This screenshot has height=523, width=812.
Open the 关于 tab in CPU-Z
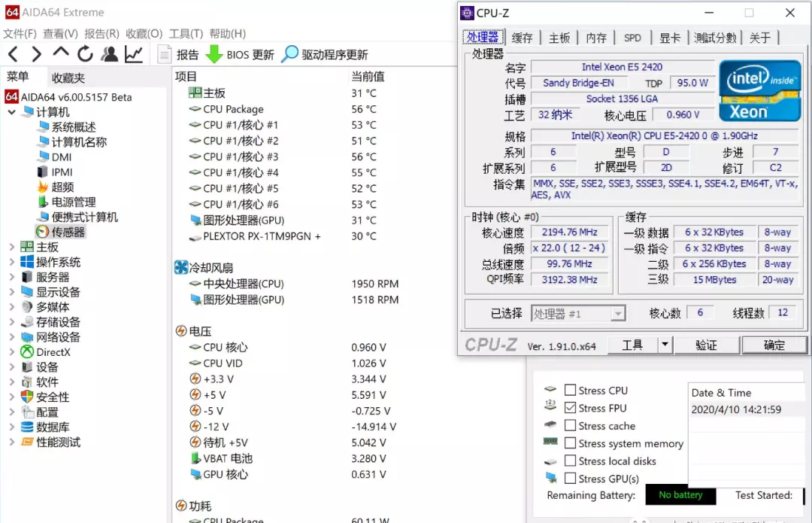point(760,38)
